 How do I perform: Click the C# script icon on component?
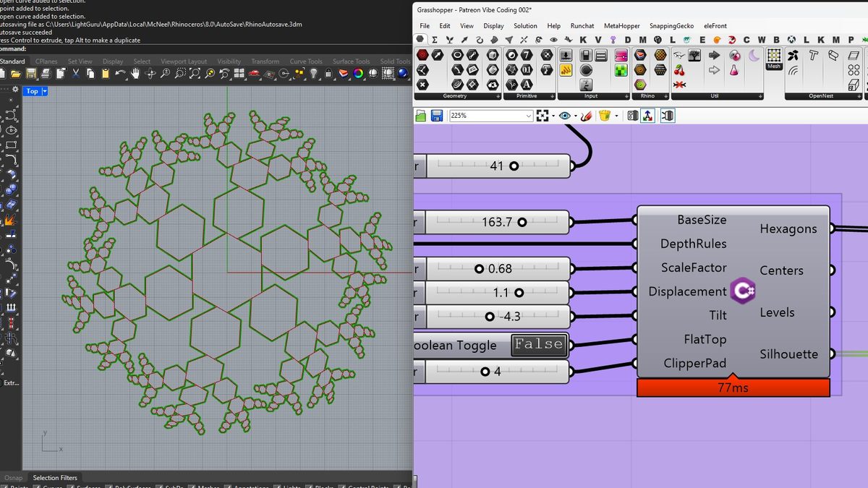(x=743, y=291)
